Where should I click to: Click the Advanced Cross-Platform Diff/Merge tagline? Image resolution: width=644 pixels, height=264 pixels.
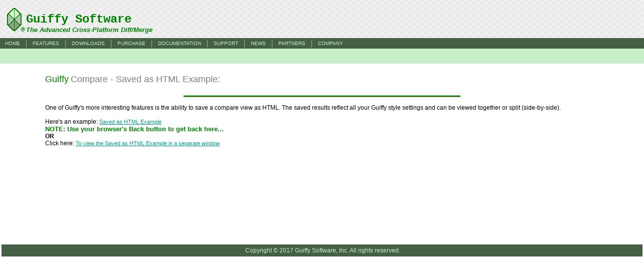[x=89, y=30]
